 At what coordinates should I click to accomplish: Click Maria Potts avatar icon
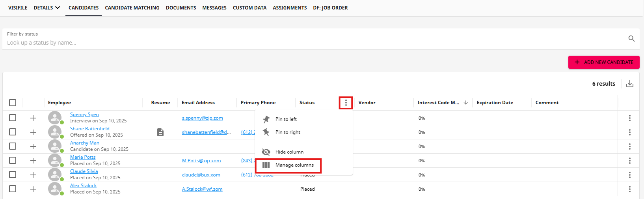coord(55,161)
